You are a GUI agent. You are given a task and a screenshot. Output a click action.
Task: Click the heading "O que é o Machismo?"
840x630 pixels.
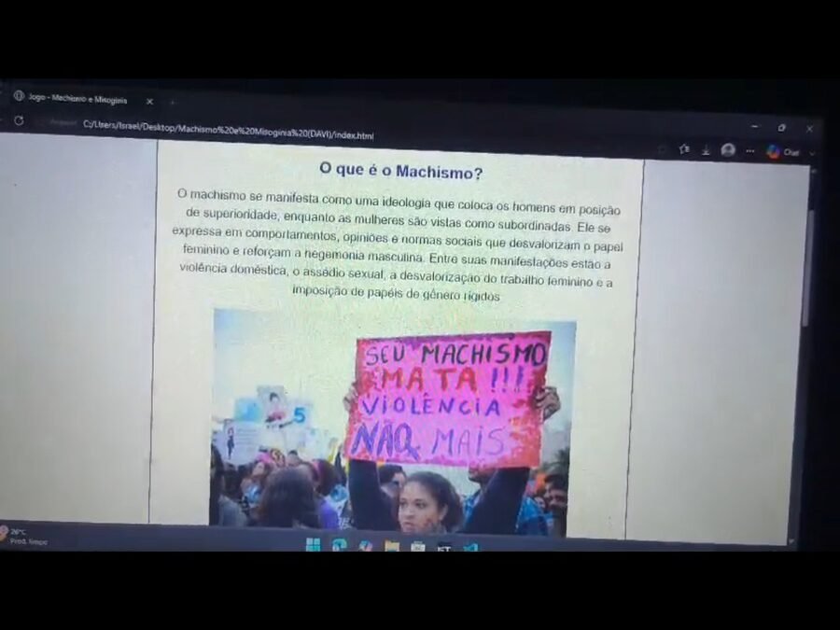(400, 171)
